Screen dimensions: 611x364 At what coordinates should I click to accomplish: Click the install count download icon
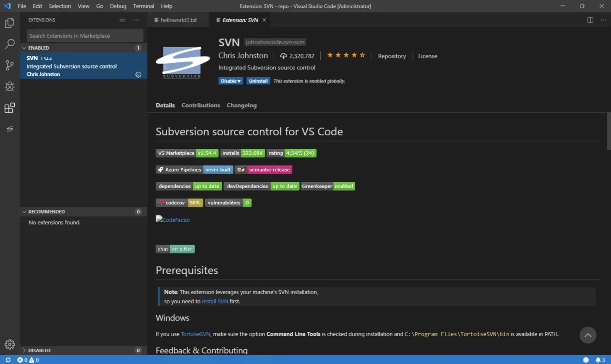284,56
